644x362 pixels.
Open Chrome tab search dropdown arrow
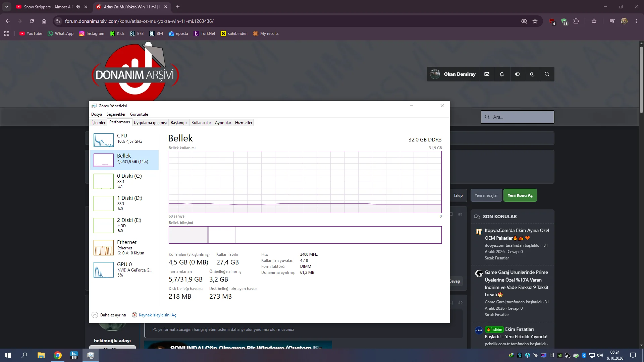pyautogui.click(x=6, y=7)
